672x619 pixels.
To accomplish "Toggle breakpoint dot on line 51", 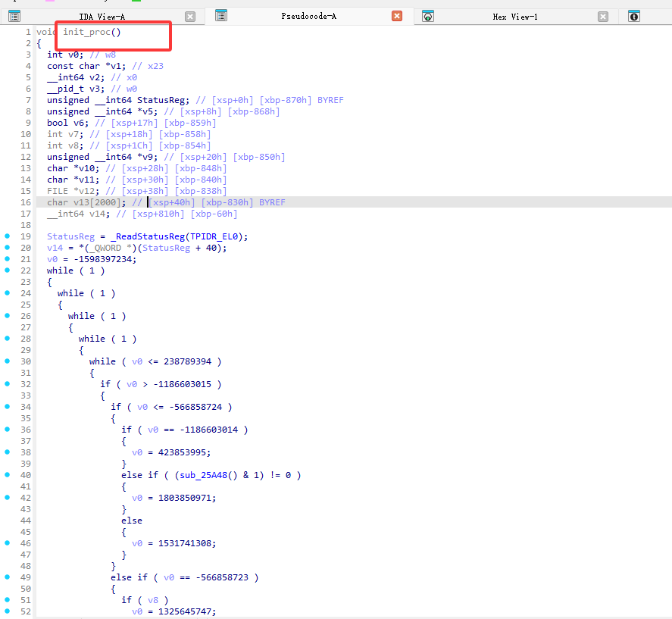I will 8,599.
